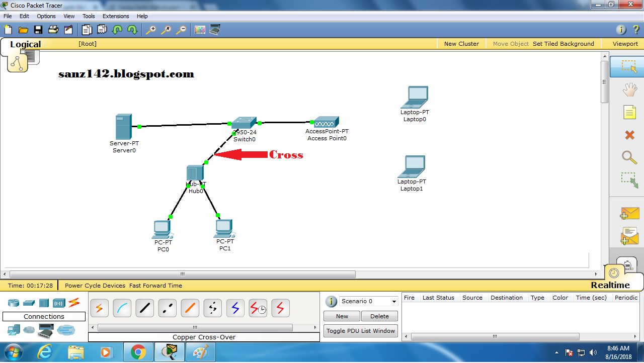Click Chrome icon in Windows taskbar
This screenshot has height=363, width=644.
coord(138,352)
